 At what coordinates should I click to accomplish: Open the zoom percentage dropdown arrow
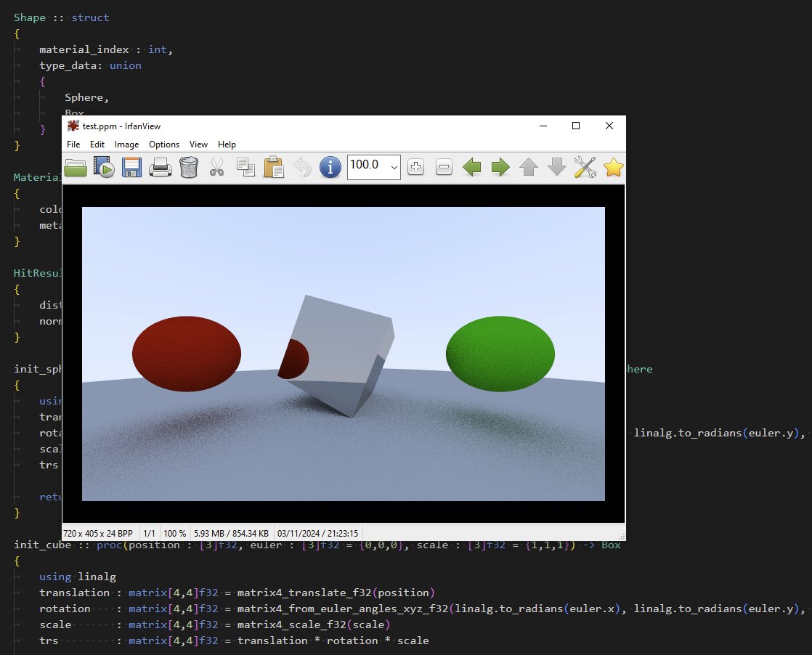[394, 167]
